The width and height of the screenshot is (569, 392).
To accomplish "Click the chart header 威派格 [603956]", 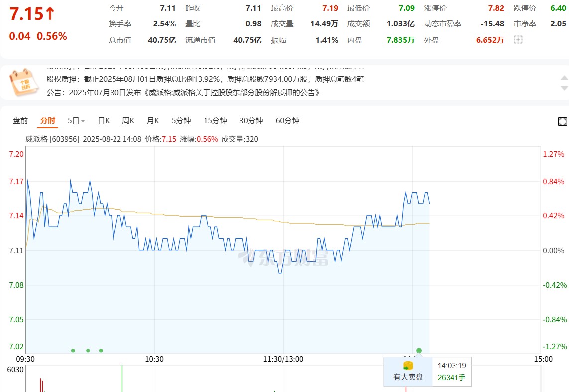I will (x=52, y=139).
